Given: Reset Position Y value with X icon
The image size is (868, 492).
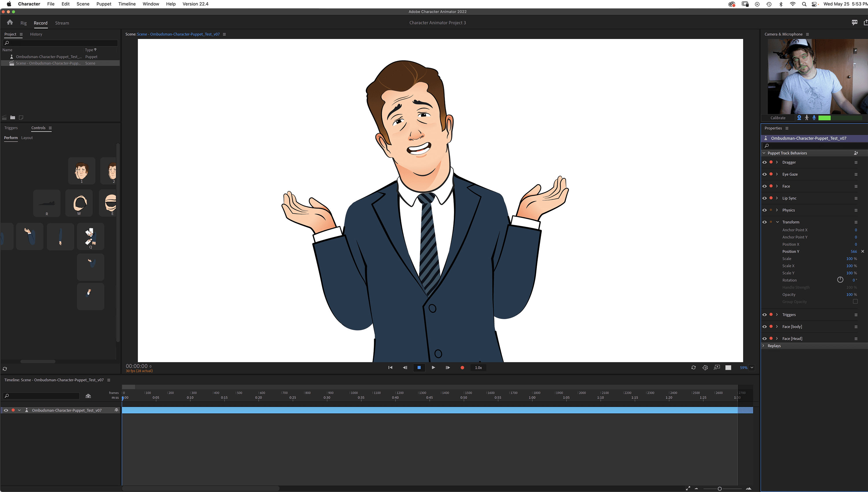Looking at the screenshot, I should coord(863,251).
